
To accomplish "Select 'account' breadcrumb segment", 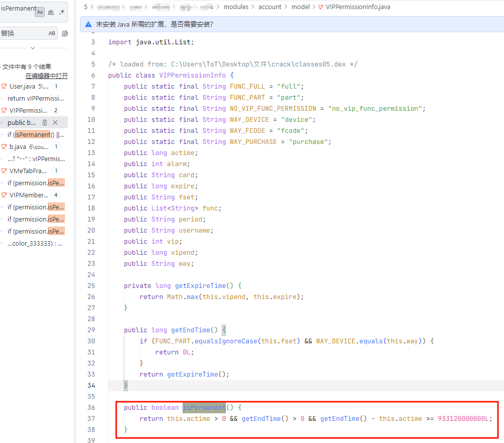I will [270, 7].
